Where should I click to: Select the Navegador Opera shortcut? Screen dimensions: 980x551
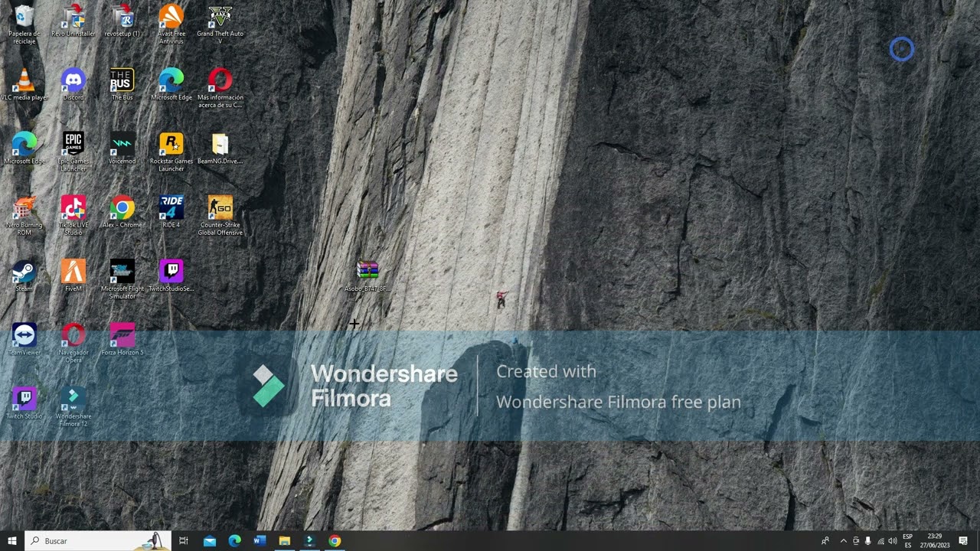tap(73, 342)
